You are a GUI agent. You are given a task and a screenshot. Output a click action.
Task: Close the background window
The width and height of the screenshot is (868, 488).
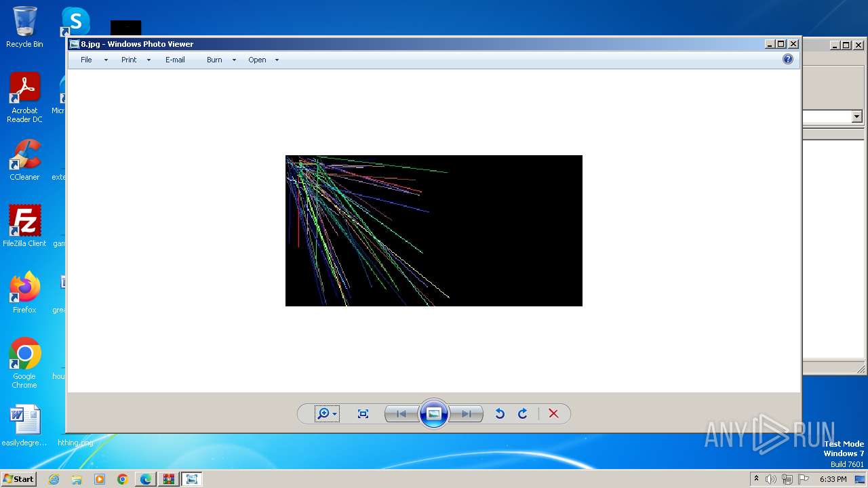[858, 45]
